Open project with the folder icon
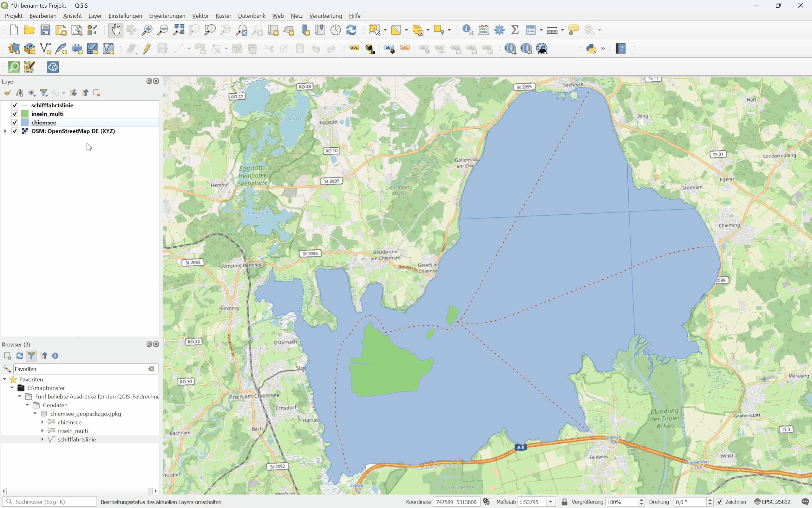The height and width of the screenshot is (508, 812). (x=29, y=30)
